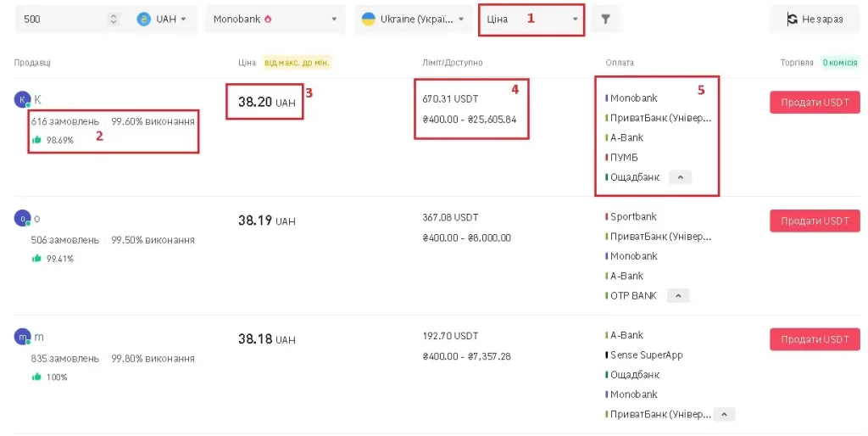Click the ₴400.00 - ₴25,605.84 limit

pos(470,120)
